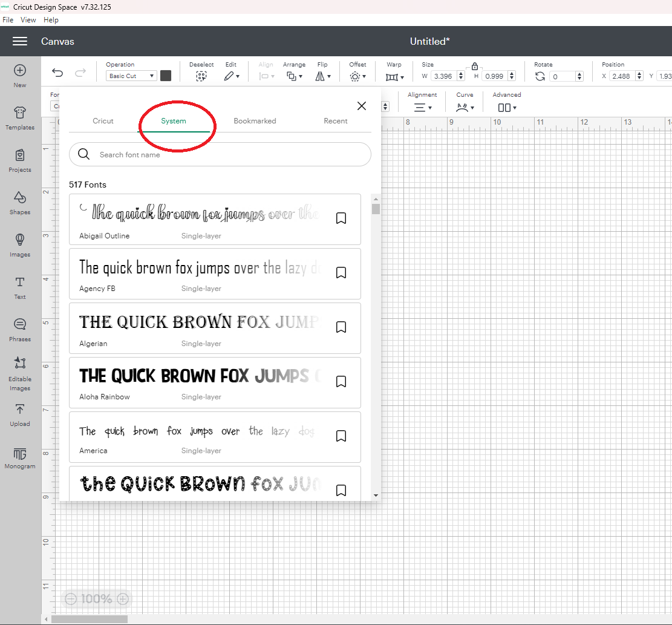Close the font picker panel

click(x=362, y=106)
